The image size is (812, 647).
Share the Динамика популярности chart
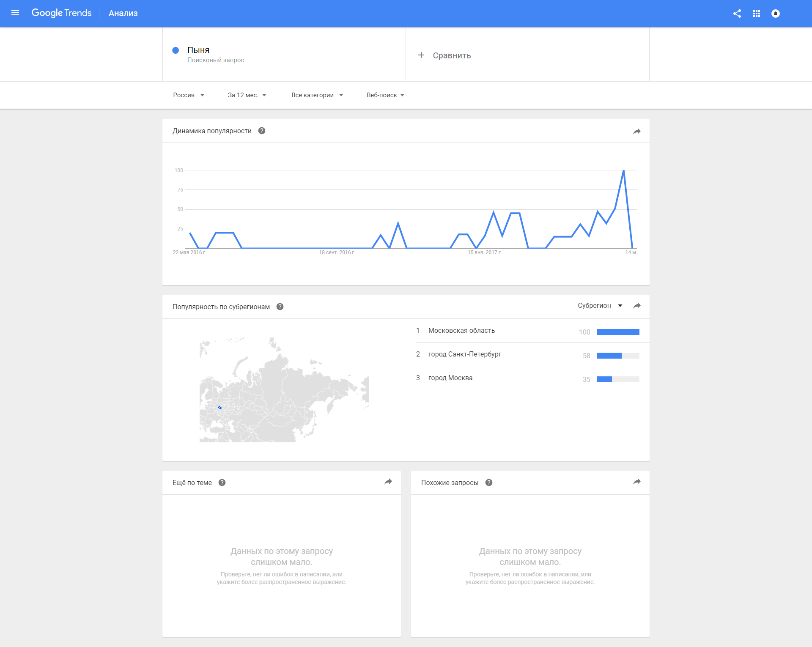click(637, 132)
